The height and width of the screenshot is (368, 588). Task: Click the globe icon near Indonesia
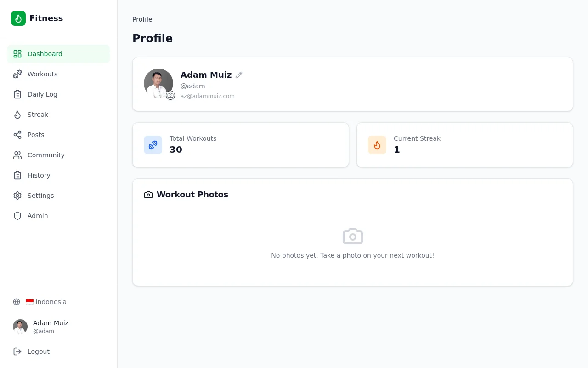[17, 302]
